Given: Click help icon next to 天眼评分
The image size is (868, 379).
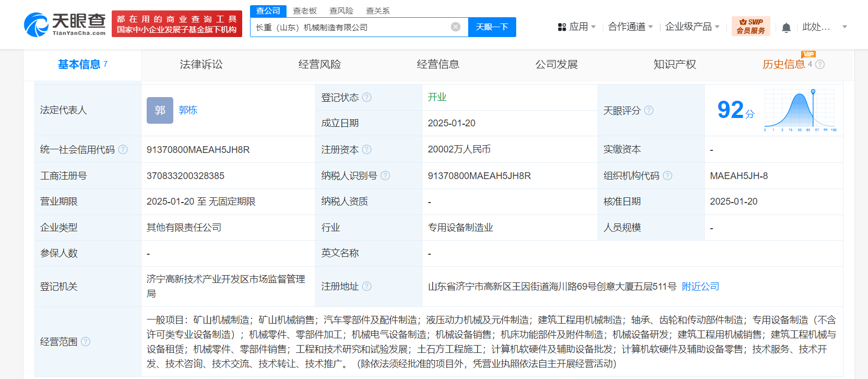Looking at the screenshot, I should [649, 110].
